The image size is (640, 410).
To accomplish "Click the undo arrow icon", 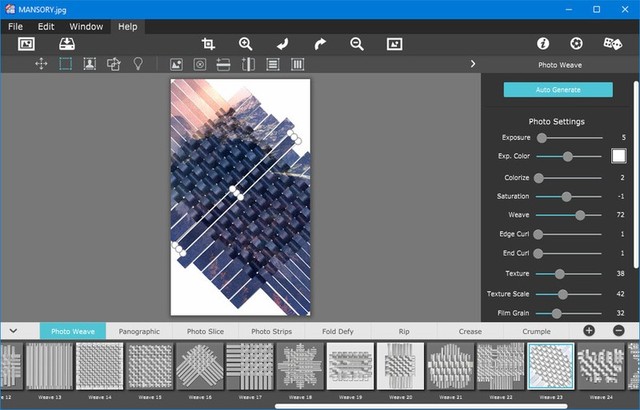I will tap(283, 44).
